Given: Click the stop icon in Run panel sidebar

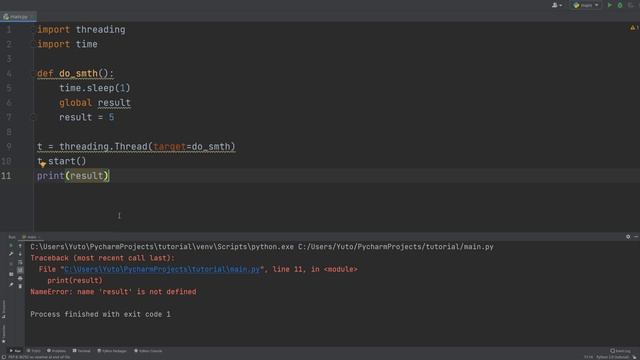Looking at the screenshot, I should click(x=11, y=264).
